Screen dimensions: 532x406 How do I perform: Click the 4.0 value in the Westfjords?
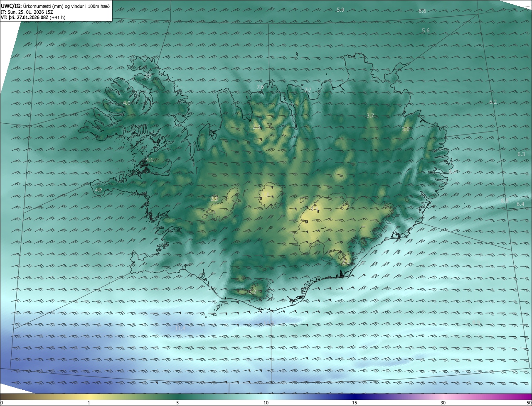pyautogui.click(x=127, y=103)
